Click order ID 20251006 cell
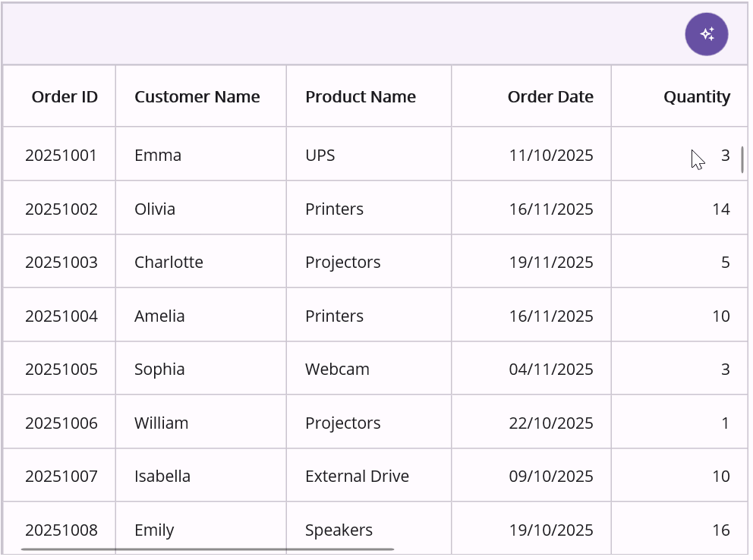Screen dimensions: 753x560 pos(61,423)
